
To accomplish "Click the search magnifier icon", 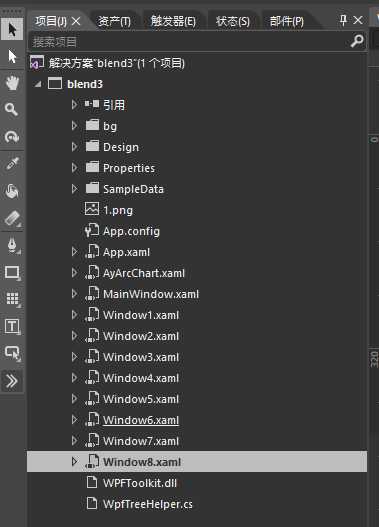I will tap(357, 41).
